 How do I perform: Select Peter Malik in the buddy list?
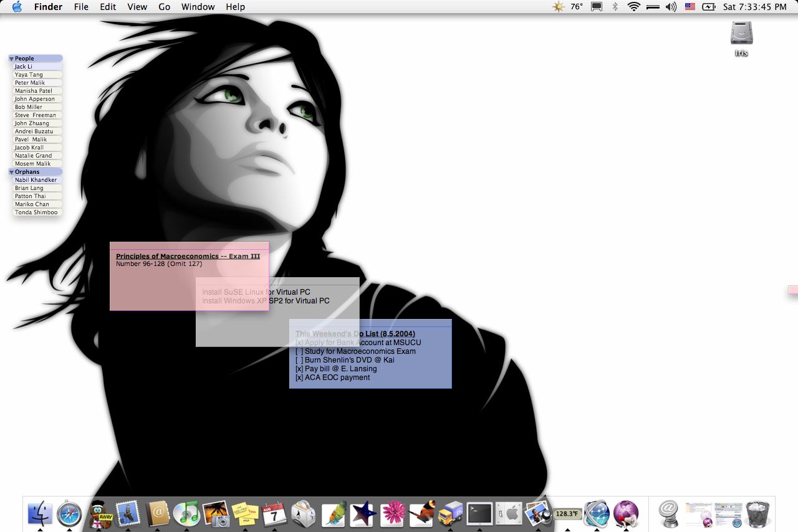(x=37, y=83)
